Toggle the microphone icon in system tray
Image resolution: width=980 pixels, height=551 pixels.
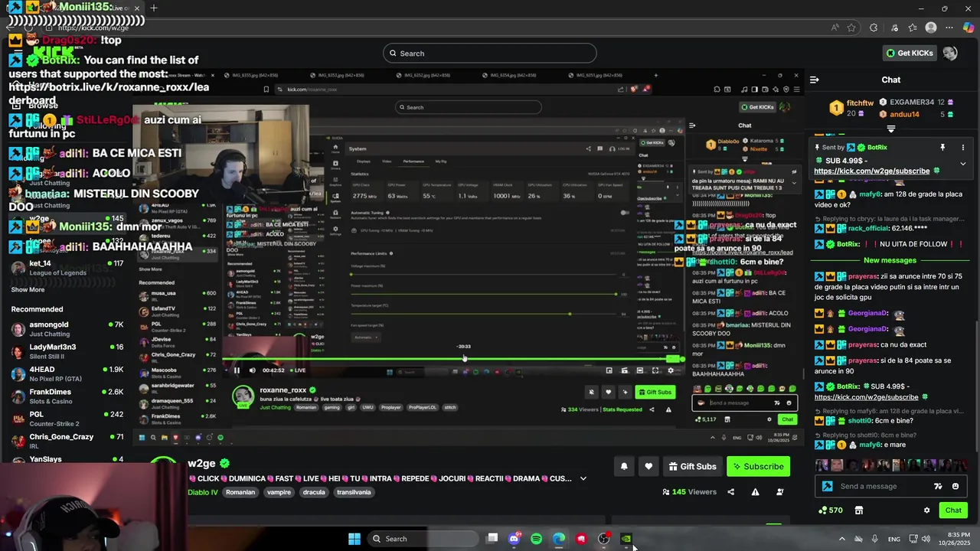(874, 539)
